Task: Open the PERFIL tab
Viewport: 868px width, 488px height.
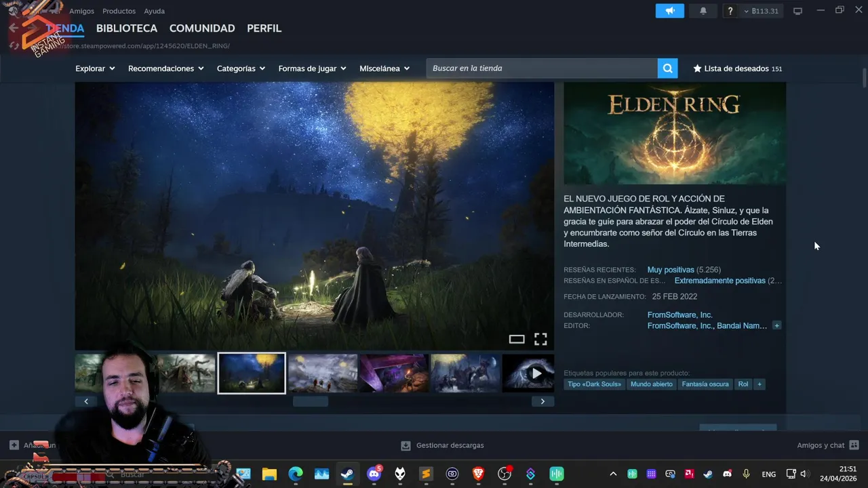Action: click(x=264, y=28)
